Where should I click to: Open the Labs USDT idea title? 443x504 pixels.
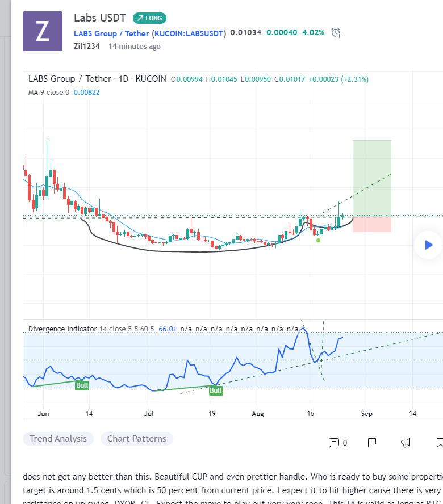click(99, 18)
